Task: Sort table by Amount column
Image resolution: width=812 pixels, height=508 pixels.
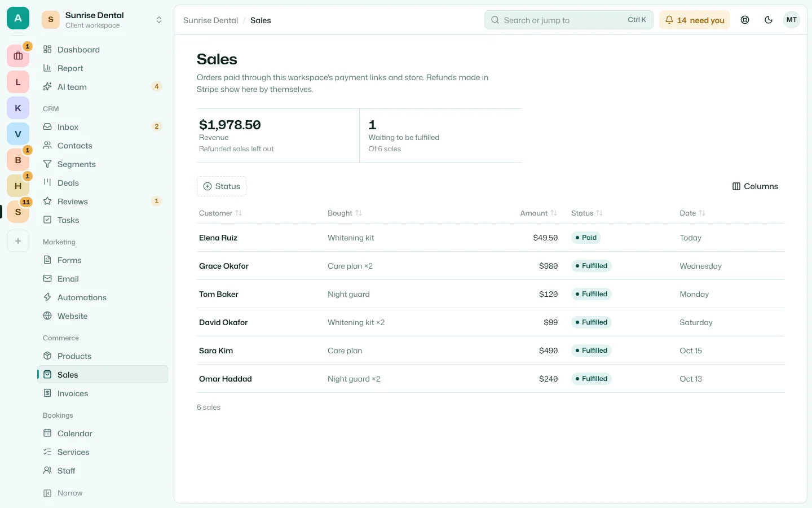Action: click(x=539, y=213)
